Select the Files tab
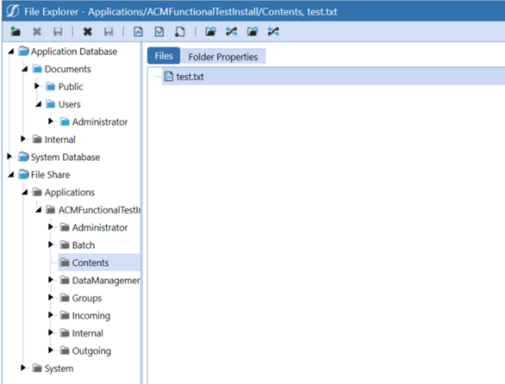Viewport: 505px width, 384px height. pyautogui.click(x=164, y=56)
